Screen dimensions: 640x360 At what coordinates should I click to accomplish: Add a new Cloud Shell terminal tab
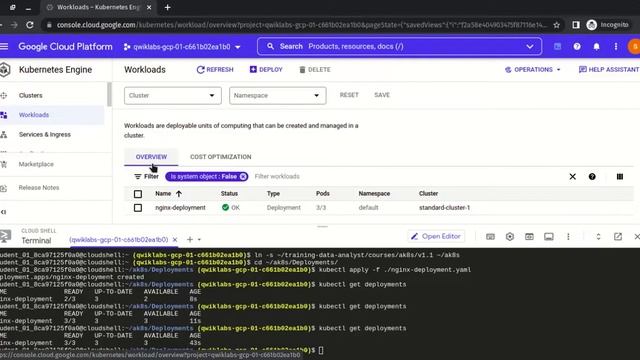click(190, 240)
